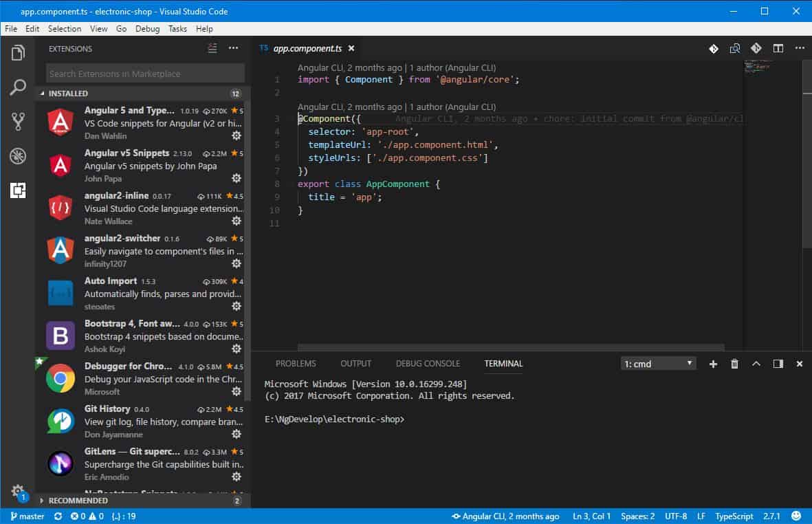Click gear for Angular v5 Snippets extension

pos(237,178)
